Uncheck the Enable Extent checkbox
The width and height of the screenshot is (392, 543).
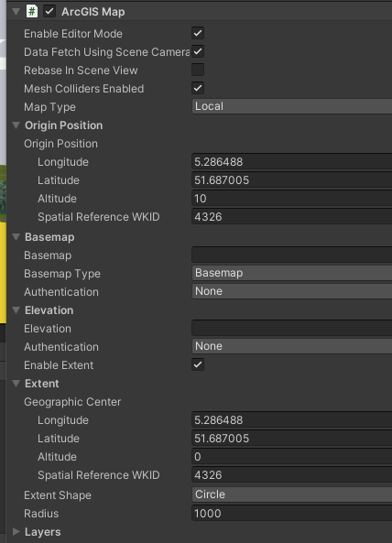198,364
